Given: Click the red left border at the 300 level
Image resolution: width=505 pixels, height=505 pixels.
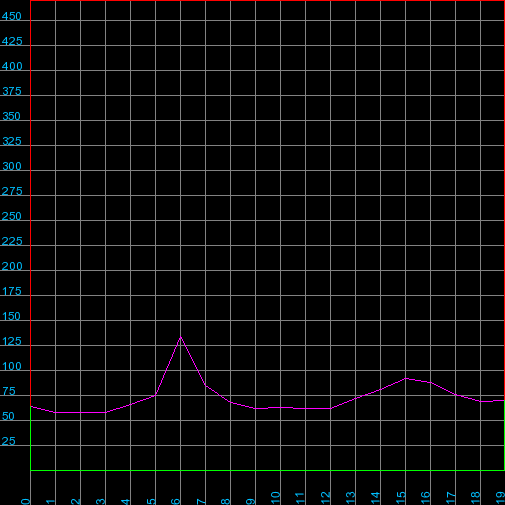Looking at the screenshot, I should click(30, 170).
